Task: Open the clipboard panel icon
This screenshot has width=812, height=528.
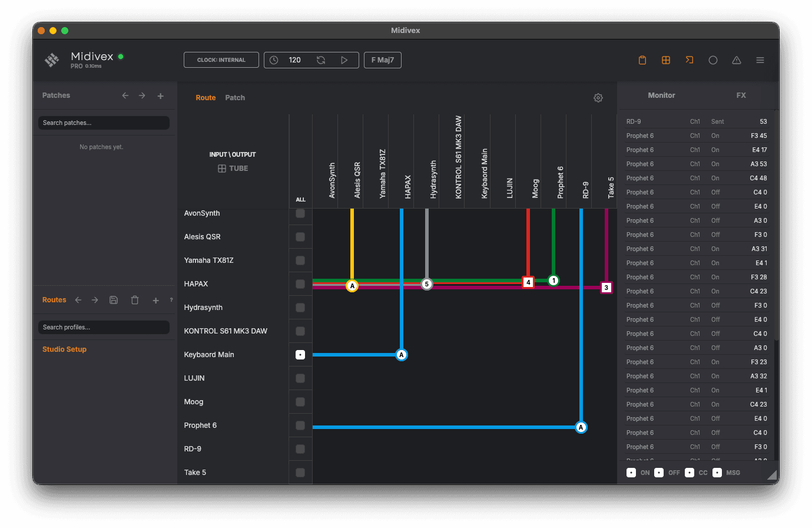Action: (x=642, y=60)
